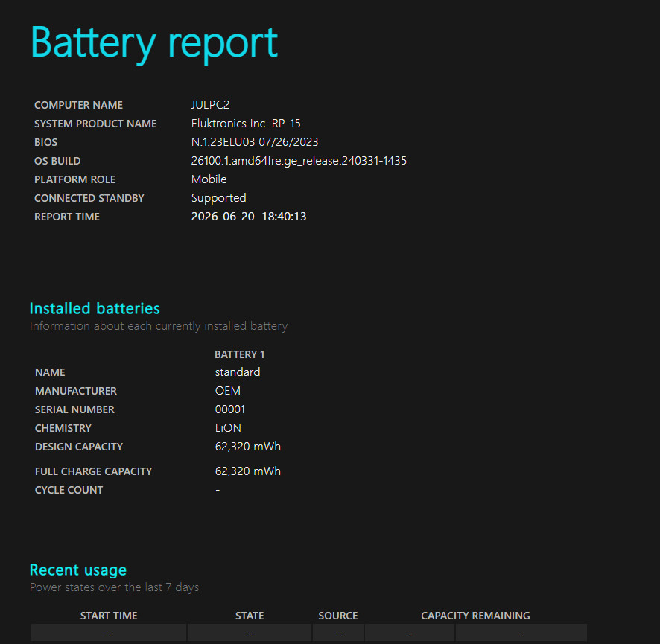The image size is (660, 644).
Task: Click 'Power states over the last 7 days' subtitle
Action: [114, 587]
